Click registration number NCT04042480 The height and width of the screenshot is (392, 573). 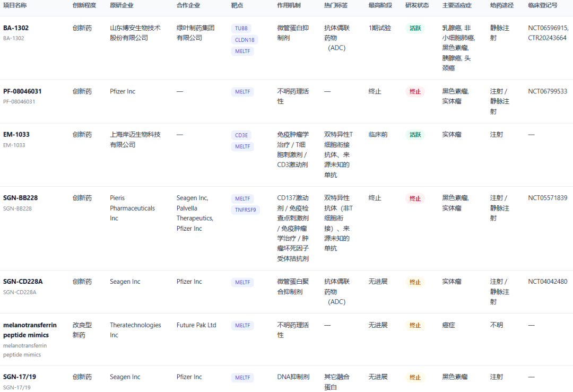pyautogui.click(x=548, y=281)
